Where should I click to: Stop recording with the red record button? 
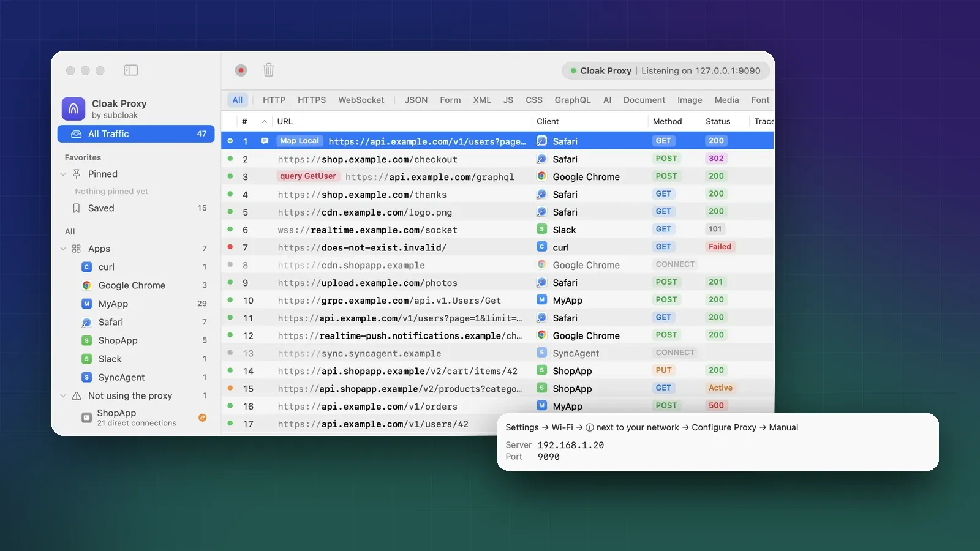241,70
